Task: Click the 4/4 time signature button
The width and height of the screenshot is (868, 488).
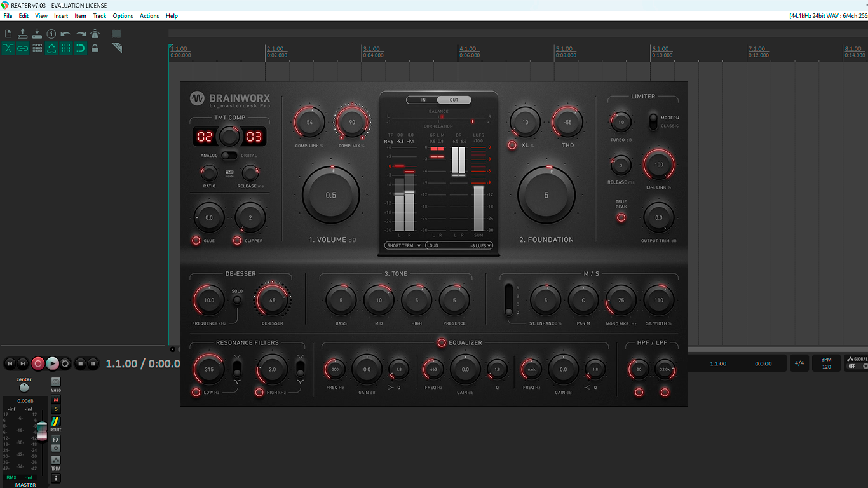Action: (799, 363)
